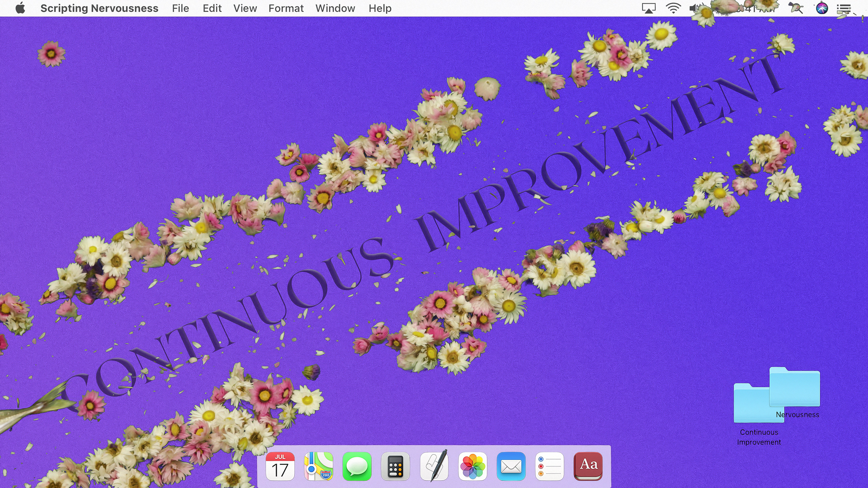Open Mail from the dock

[511, 466]
